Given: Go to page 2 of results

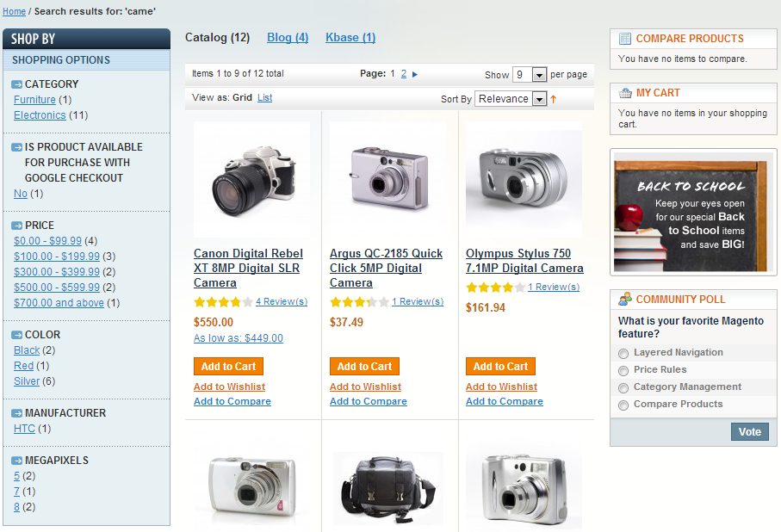Looking at the screenshot, I should click(404, 74).
